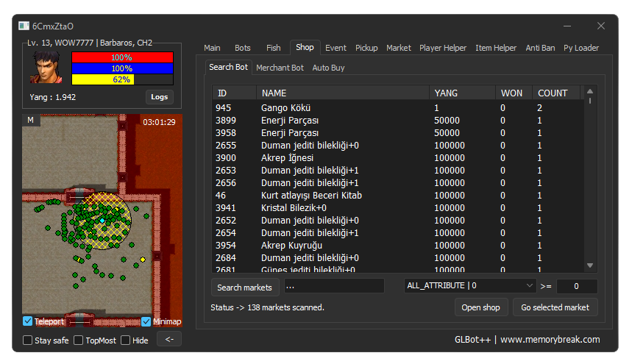Sort by NAME column header
632x364 pixels.
(343, 93)
